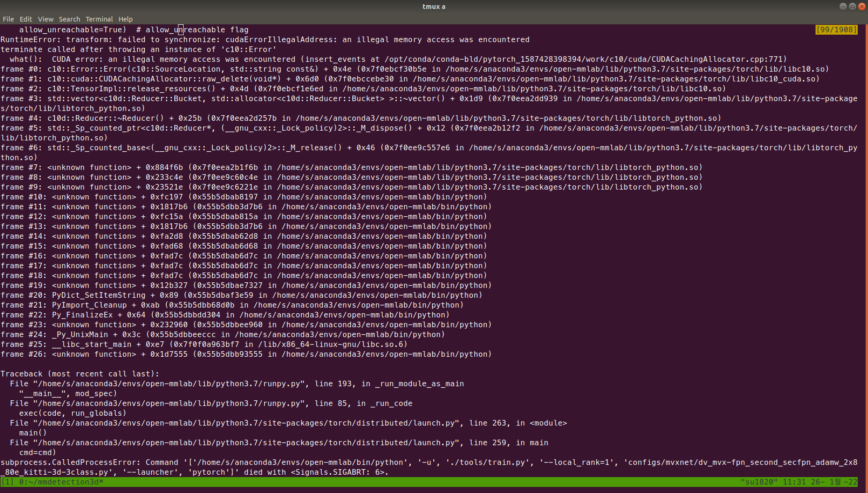Click frame #4 c10d::Reducer::~Reducer line
Viewport: 868px width, 493px height.
coord(361,118)
